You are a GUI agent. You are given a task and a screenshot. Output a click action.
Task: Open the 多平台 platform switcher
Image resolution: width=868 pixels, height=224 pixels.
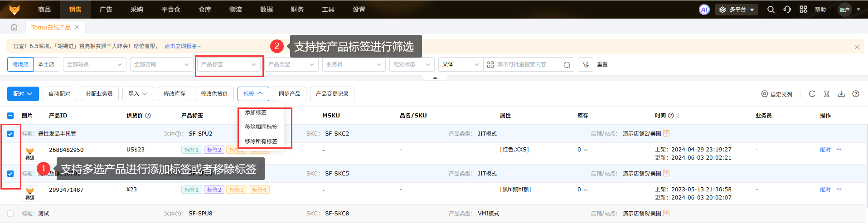[x=737, y=10]
